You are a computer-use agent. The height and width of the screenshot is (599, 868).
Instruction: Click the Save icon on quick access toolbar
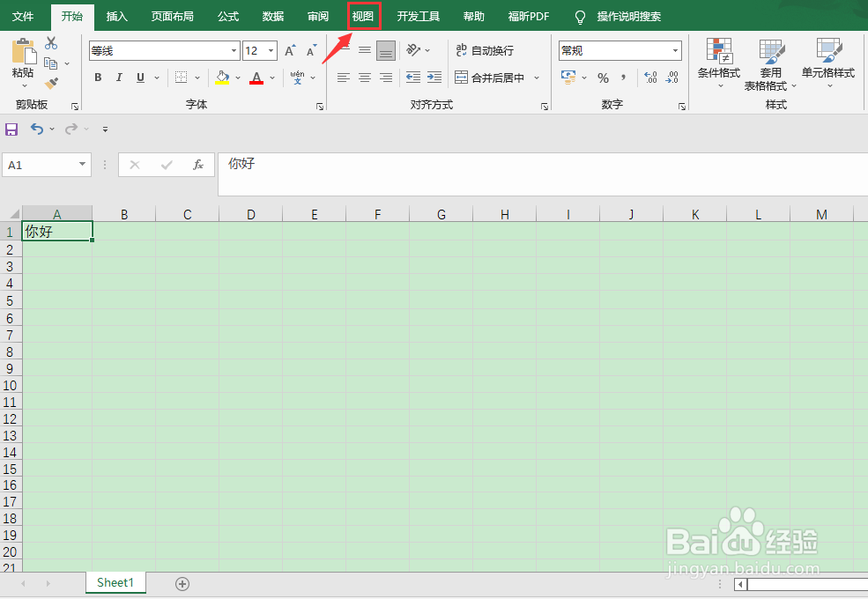[x=11, y=129]
